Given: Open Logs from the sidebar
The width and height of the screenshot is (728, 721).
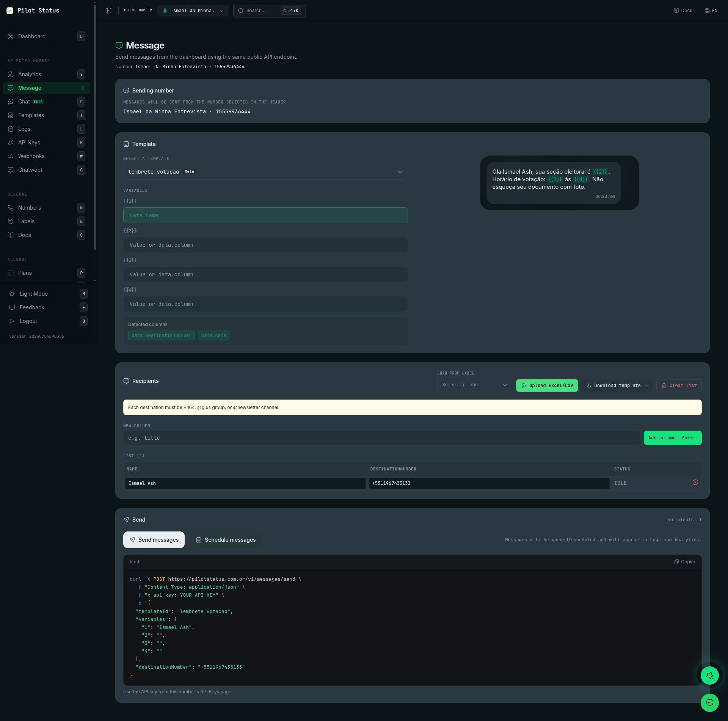Looking at the screenshot, I should pos(46,129).
